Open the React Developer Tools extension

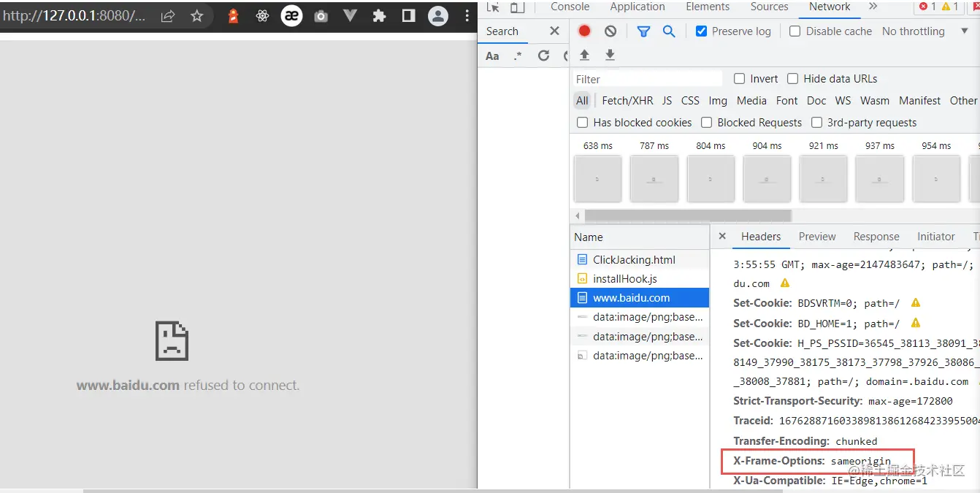pyautogui.click(x=263, y=16)
